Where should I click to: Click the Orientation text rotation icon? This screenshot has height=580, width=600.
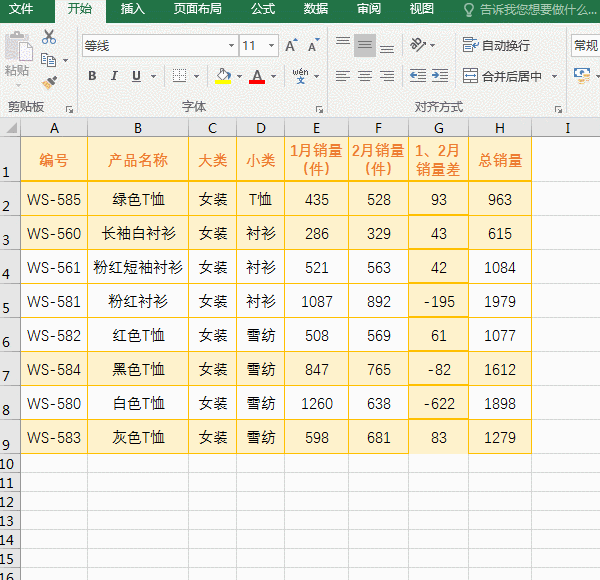pyautogui.click(x=418, y=45)
